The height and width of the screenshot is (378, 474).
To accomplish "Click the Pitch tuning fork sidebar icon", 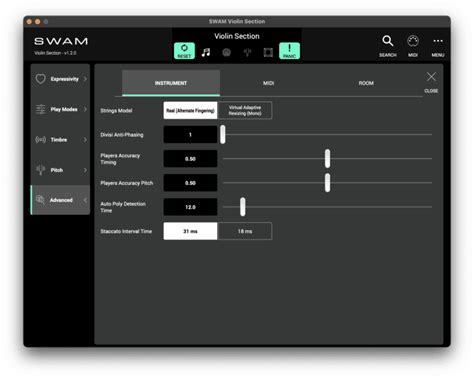I will (41, 170).
